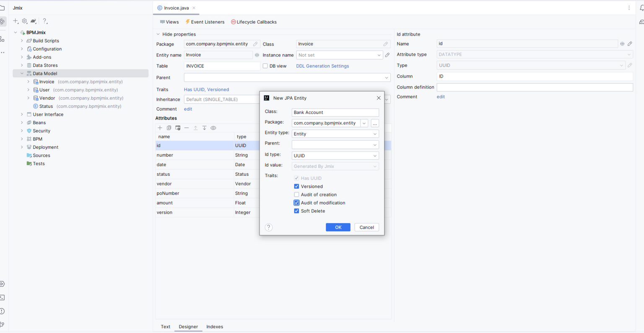Click the pencil icon beside Instance name
644x333 pixels.
(x=387, y=55)
